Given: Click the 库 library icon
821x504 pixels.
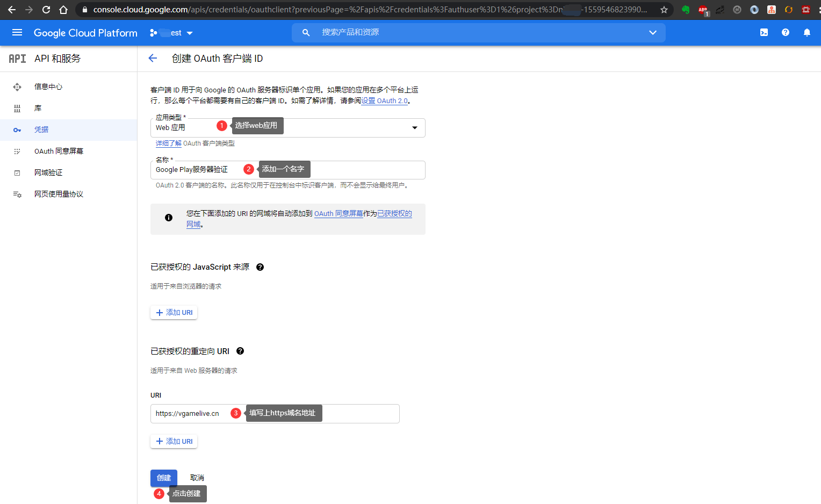Looking at the screenshot, I should pos(17,108).
